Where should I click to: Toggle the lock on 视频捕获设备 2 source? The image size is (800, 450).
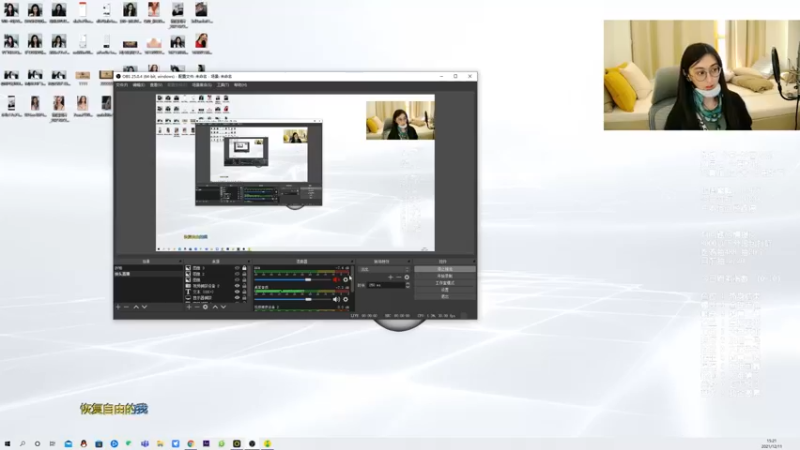(244, 286)
